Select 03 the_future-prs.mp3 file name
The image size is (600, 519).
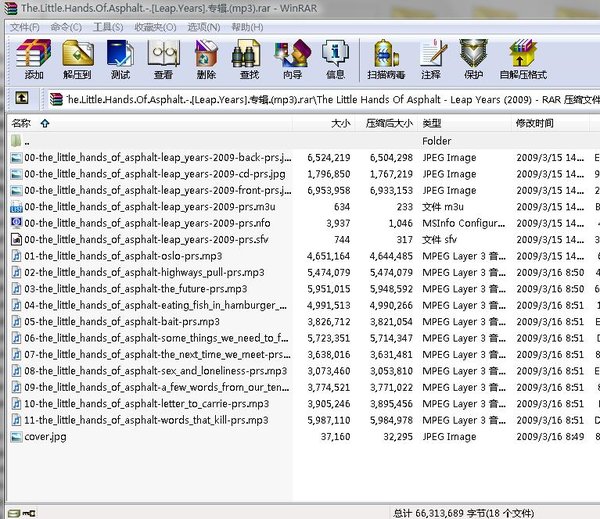tap(136, 289)
